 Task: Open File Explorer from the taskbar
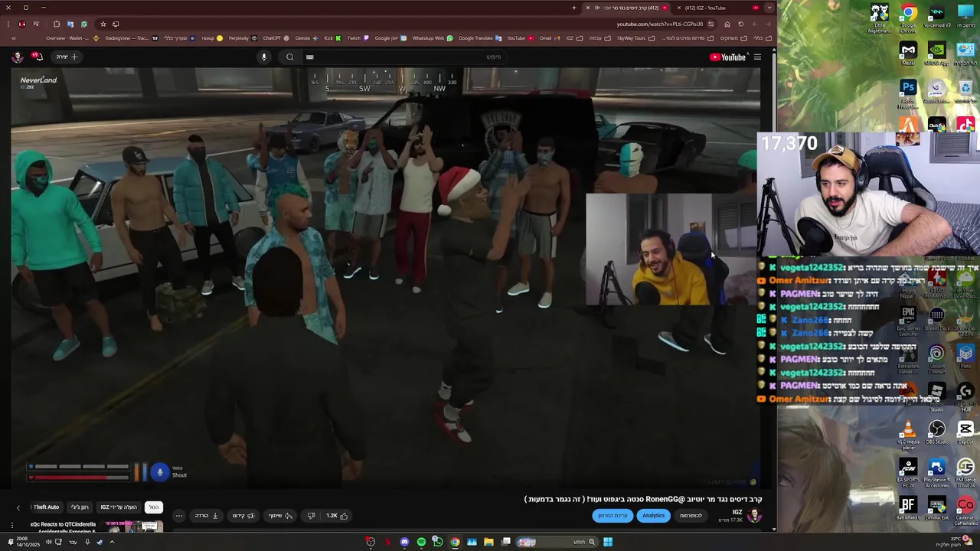click(488, 542)
